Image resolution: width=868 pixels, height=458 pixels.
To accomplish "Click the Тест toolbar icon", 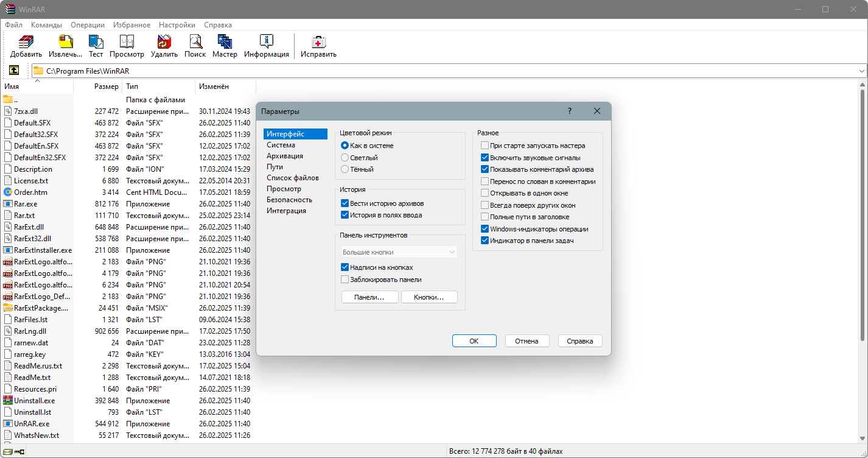I will 96,42.
